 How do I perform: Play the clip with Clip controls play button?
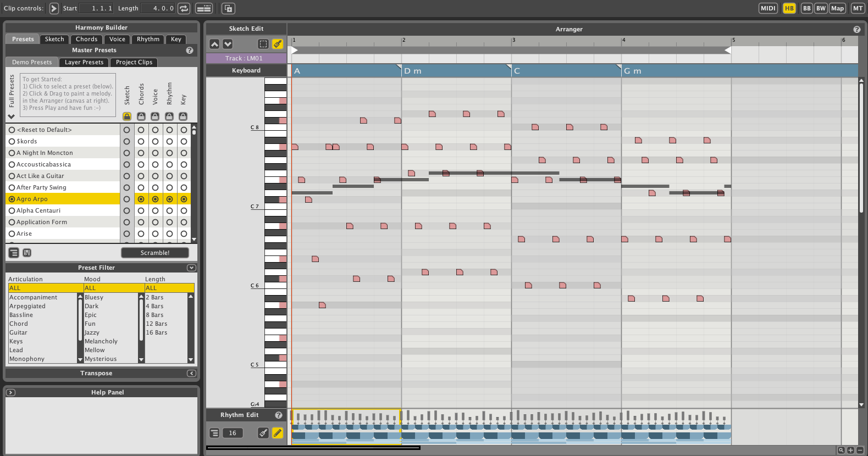click(x=54, y=8)
